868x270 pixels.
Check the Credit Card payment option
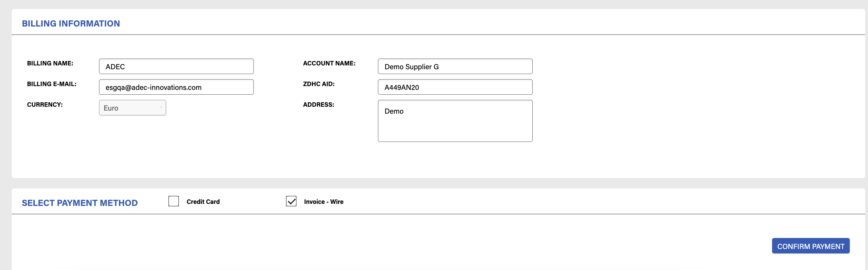(x=174, y=201)
